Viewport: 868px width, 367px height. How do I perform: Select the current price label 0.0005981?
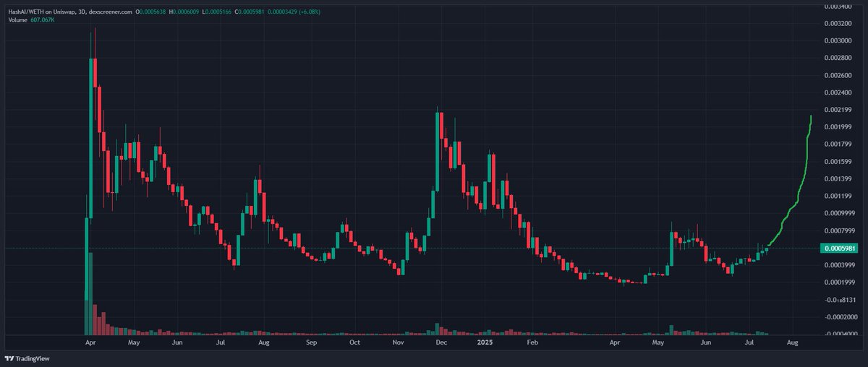[838, 248]
